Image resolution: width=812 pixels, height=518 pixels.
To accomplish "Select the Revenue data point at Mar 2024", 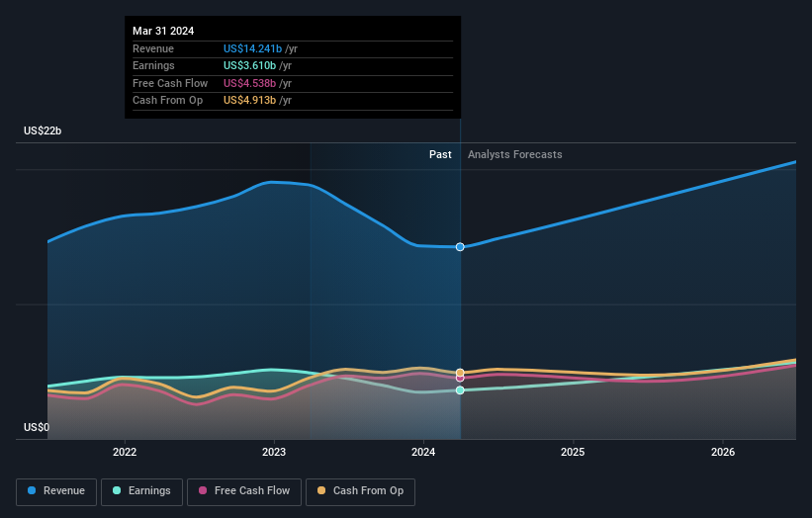I will click(460, 247).
